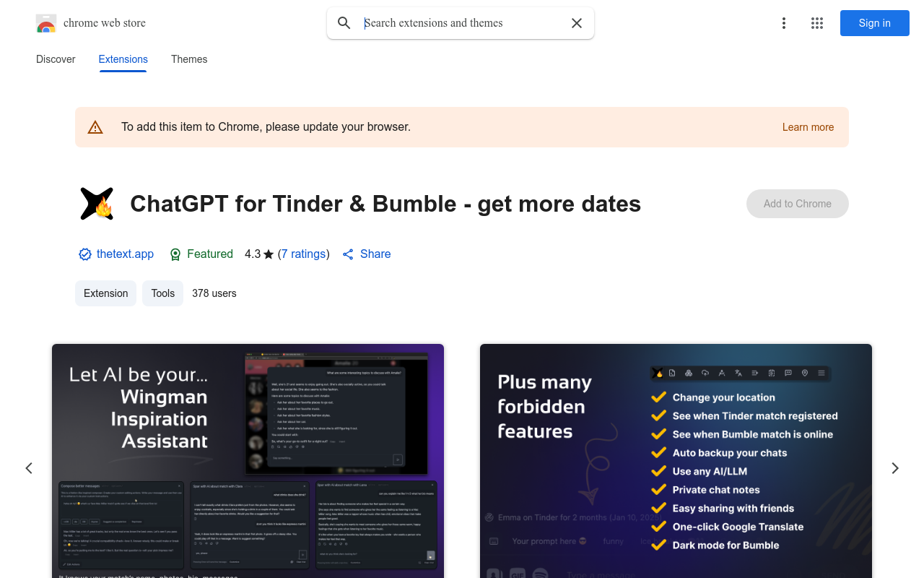This screenshot has height=578, width=924.
Task: Click the 378 users text
Action: coord(214,293)
